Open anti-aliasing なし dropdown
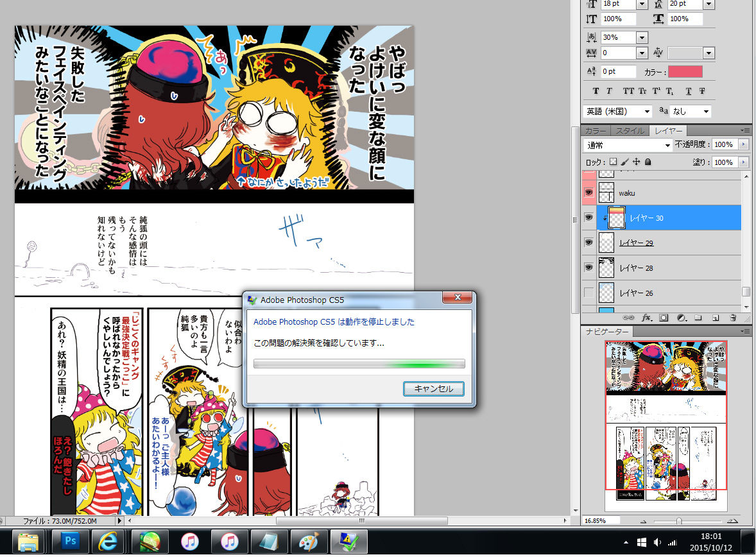 (x=691, y=112)
